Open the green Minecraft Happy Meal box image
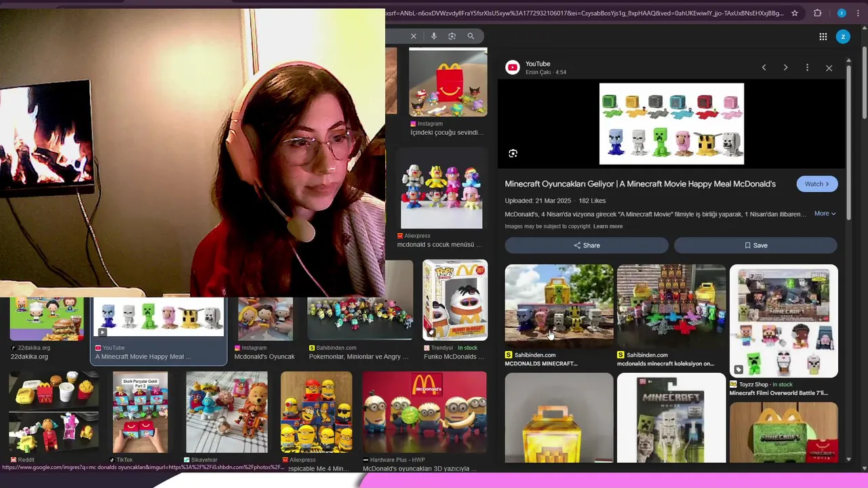The image size is (868, 488). 783,432
